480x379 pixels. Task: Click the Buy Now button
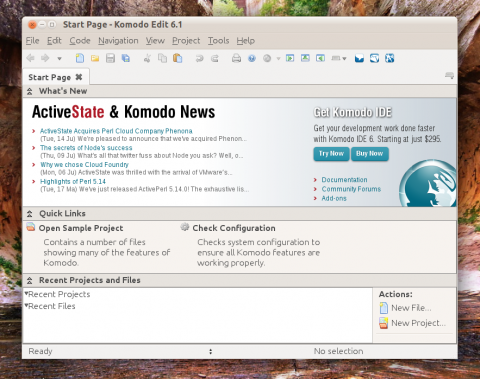pos(370,154)
